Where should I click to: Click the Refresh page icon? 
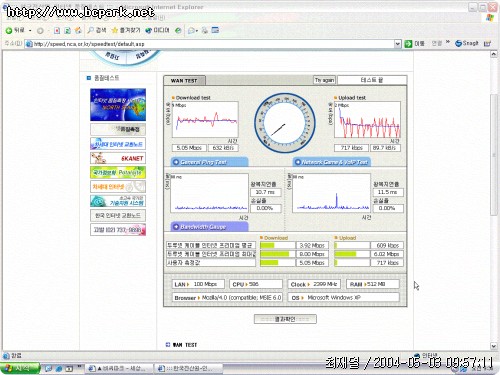tap(67, 31)
